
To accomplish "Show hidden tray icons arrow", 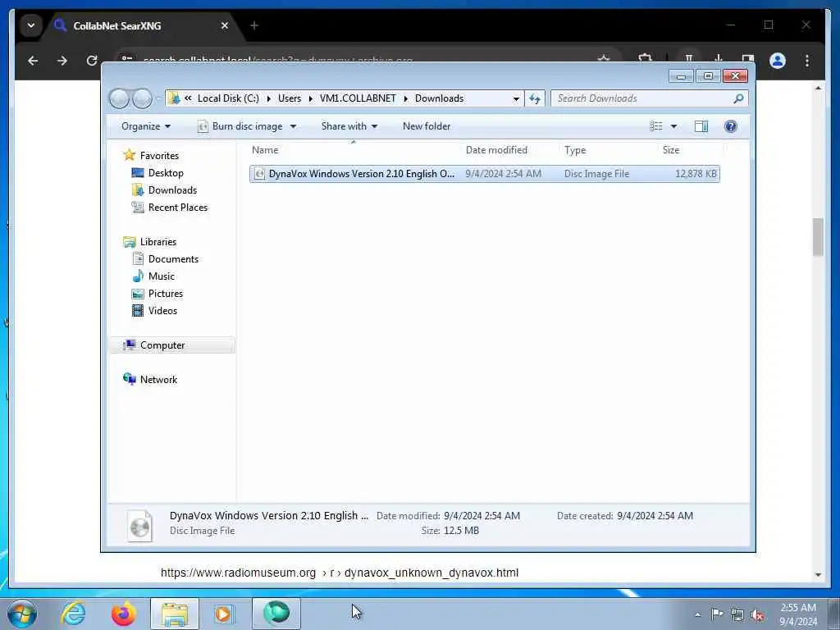I will (697, 615).
